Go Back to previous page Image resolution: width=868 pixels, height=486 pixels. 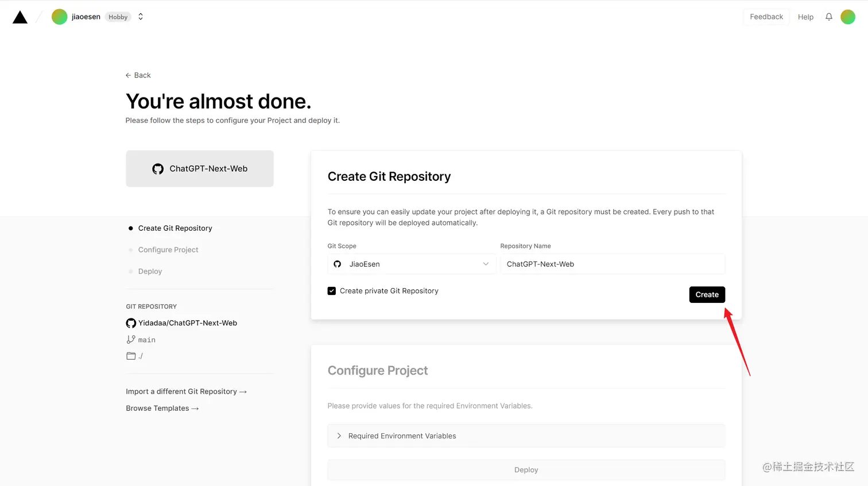point(138,75)
